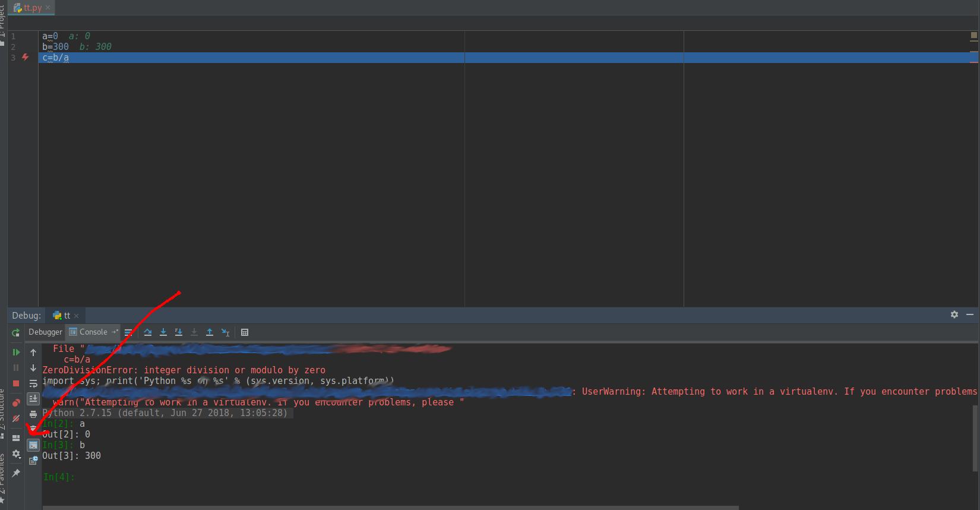The image size is (980, 510).
Task: Resume program with the green play icon
Action: coord(16,352)
